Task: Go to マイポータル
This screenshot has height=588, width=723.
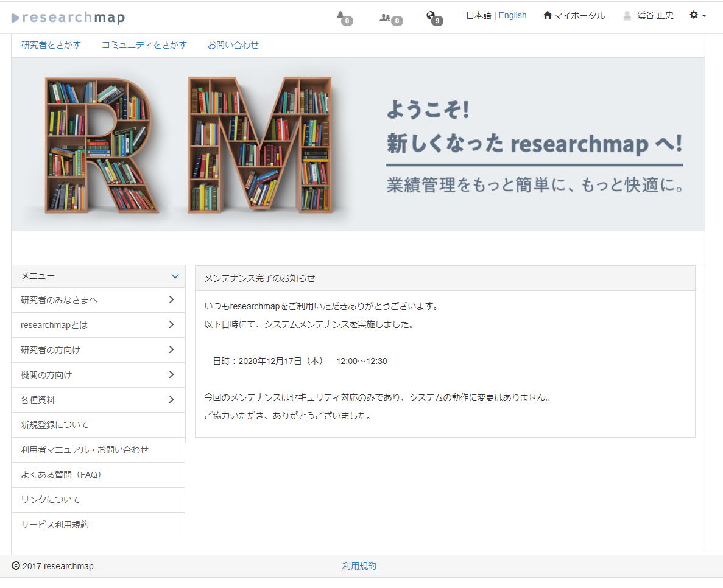Action: click(579, 16)
